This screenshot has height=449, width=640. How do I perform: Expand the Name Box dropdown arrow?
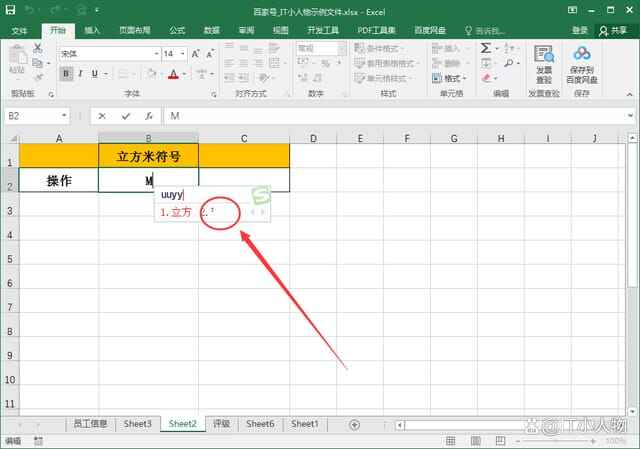65,116
